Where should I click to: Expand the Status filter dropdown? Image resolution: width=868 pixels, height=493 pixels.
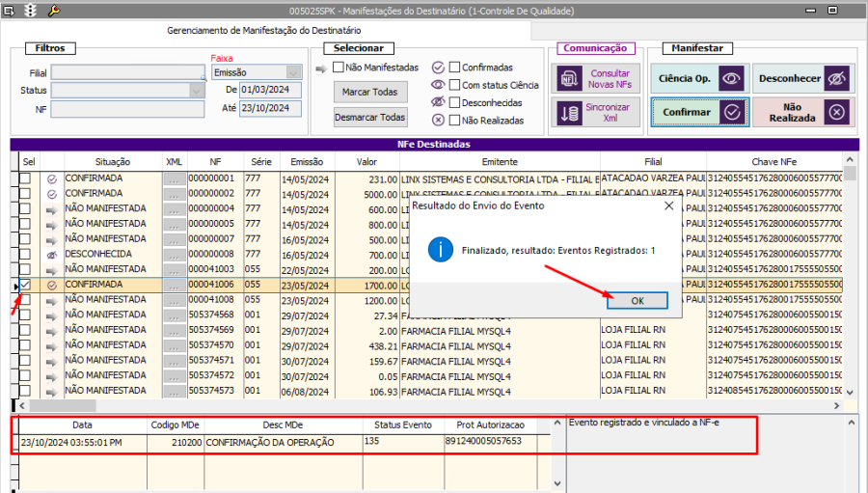pos(197,91)
